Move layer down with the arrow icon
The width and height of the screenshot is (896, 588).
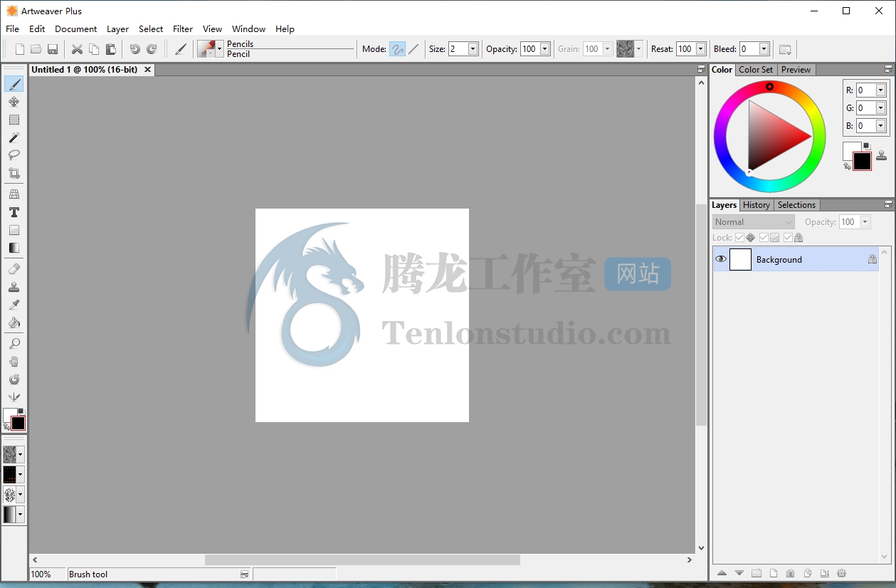tap(739, 573)
